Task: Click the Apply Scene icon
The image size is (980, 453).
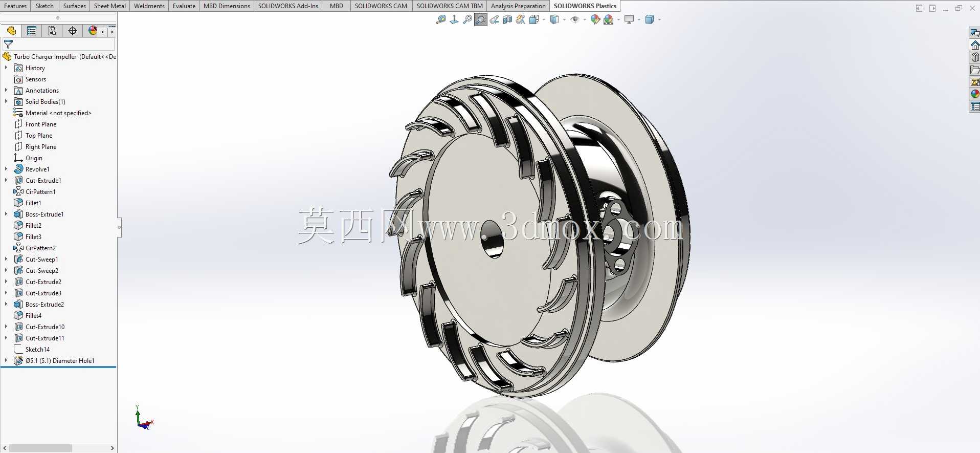Action: (609, 19)
